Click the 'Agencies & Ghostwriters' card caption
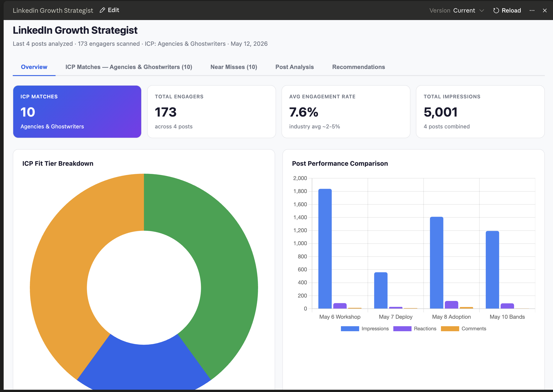 (52, 127)
